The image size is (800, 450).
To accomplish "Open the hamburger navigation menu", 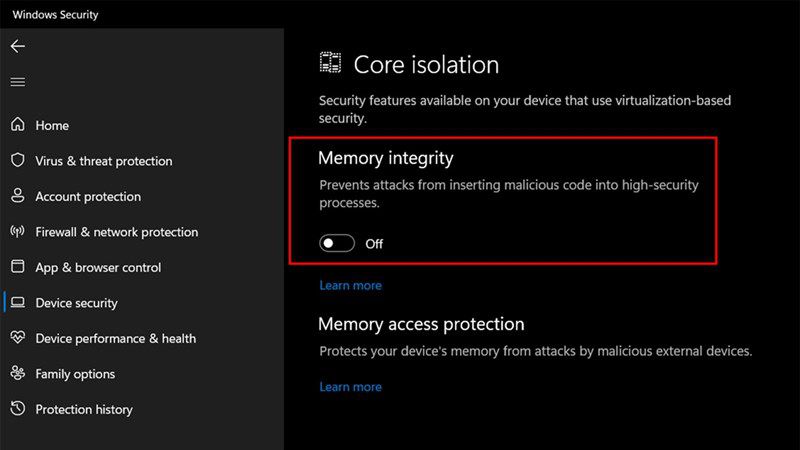I will 18,82.
